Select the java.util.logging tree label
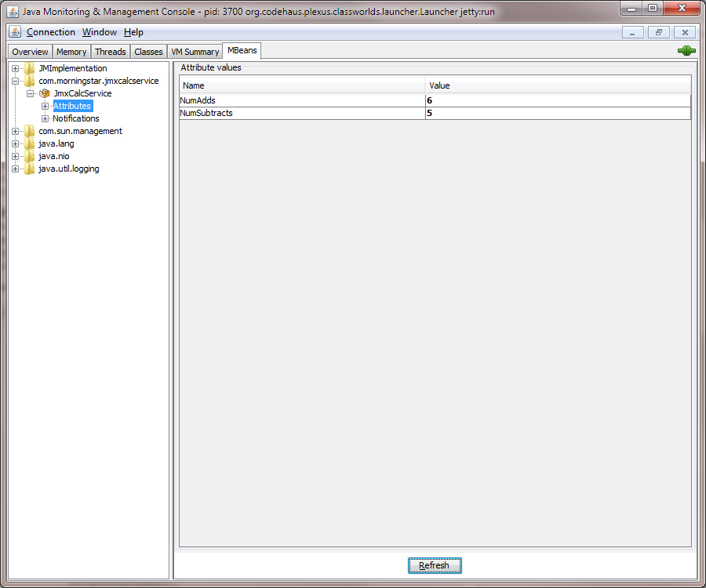Image resolution: width=706 pixels, height=588 pixels. coord(69,169)
